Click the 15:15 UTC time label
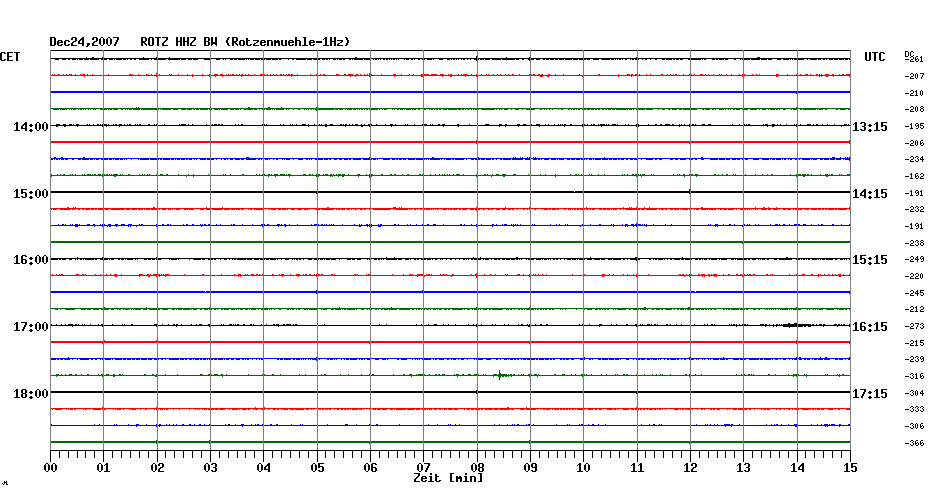The width and height of the screenshot is (930, 494). pyautogui.click(x=870, y=260)
